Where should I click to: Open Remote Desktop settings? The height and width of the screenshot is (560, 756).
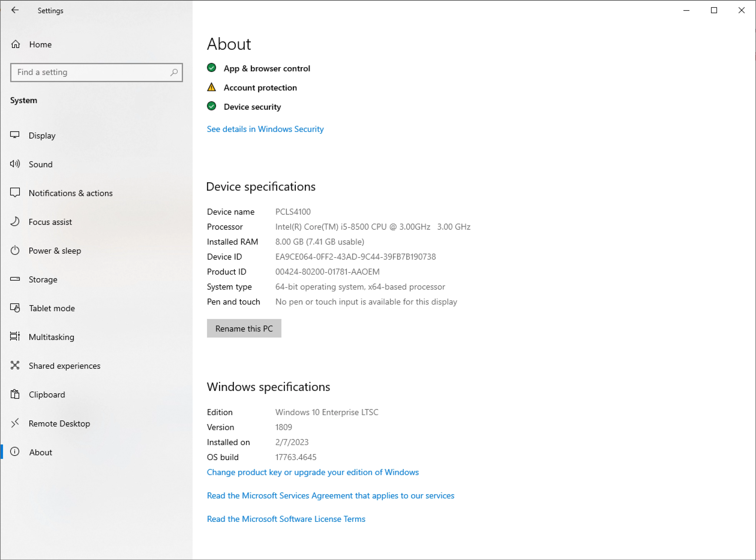[x=59, y=423]
